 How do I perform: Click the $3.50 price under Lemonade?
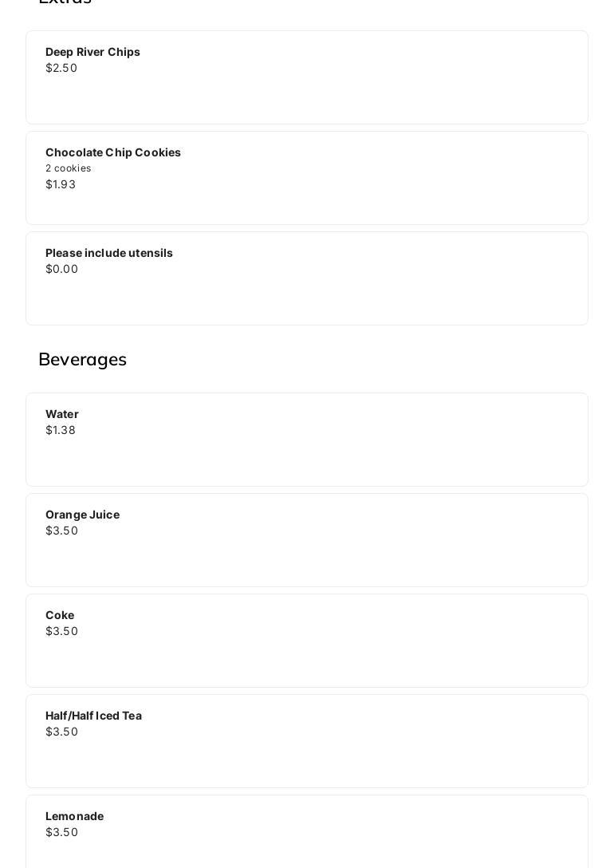coord(62,832)
